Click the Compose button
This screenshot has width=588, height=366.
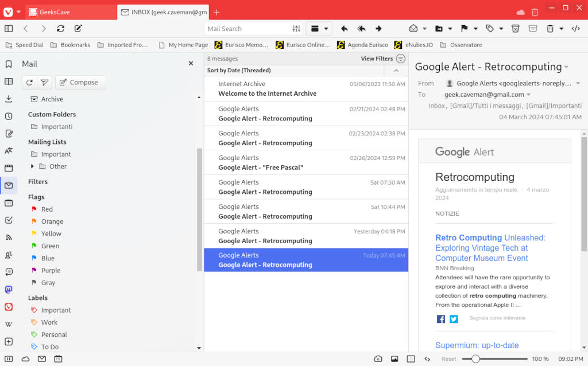(x=80, y=83)
